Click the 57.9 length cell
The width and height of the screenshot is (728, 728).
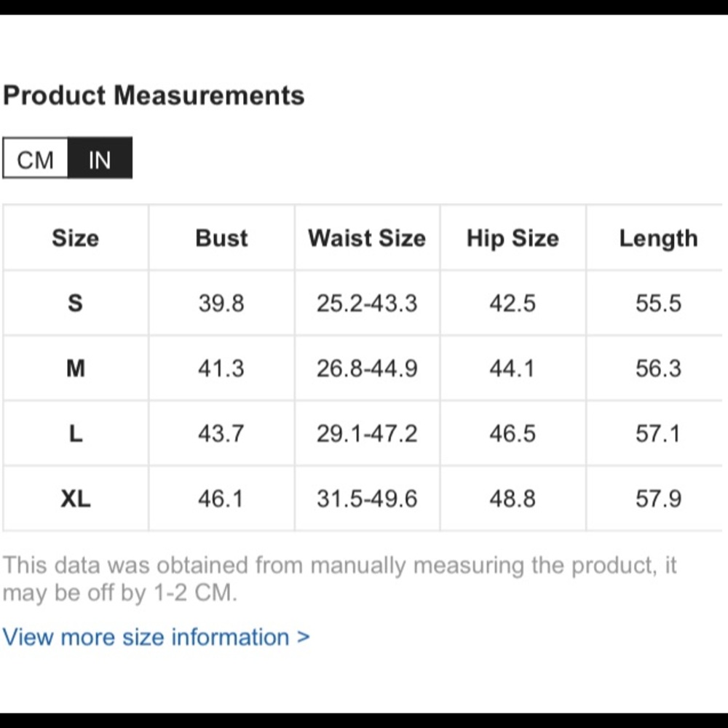658,499
